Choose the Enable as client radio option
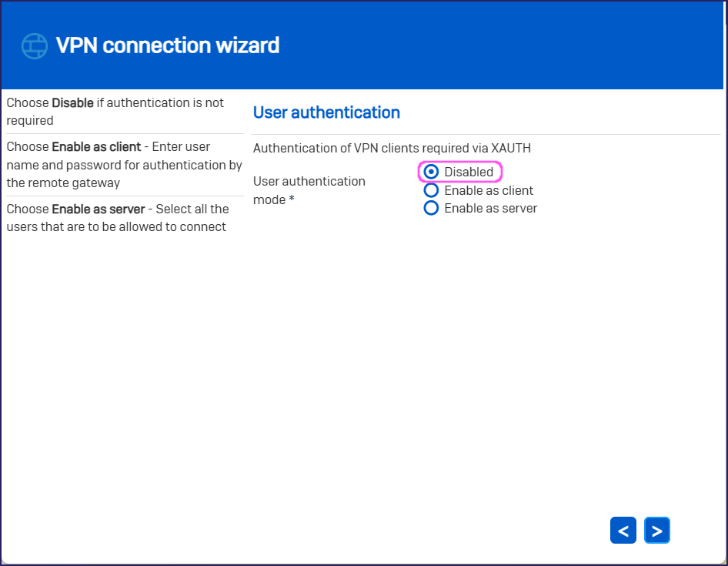Viewport: 728px width, 566px height. (432, 190)
